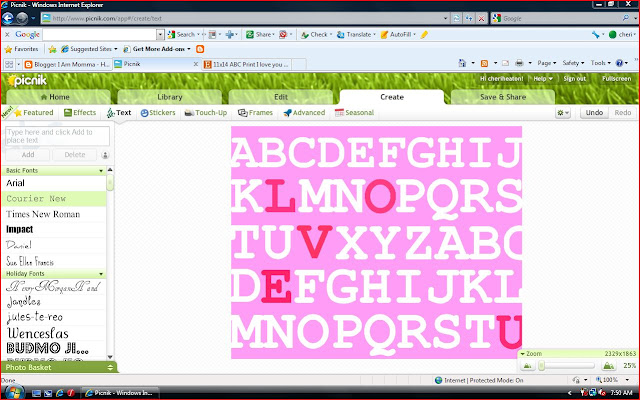This screenshot has height=400, width=640.
Task: Click the picnik logo
Action: pyautogui.click(x=27, y=80)
